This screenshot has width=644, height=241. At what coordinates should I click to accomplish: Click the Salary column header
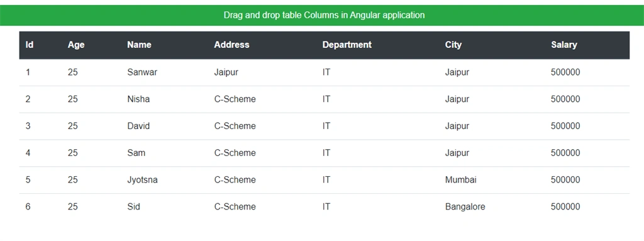tap(564, 45)
